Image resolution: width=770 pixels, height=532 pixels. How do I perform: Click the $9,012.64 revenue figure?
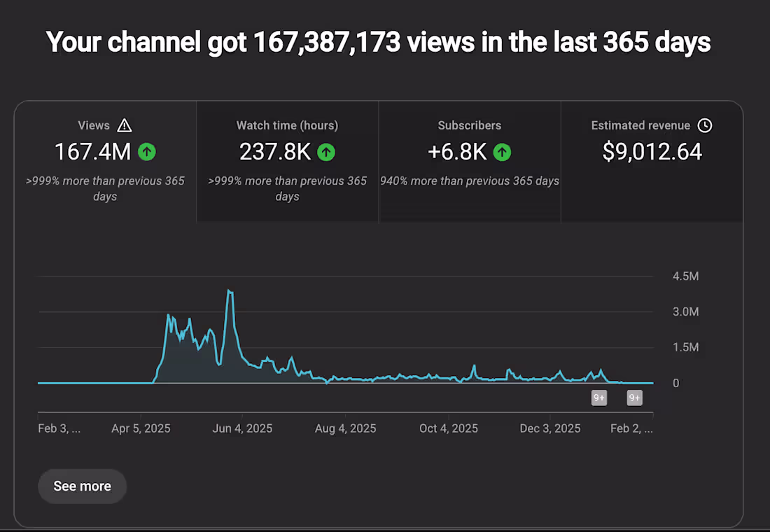point(652,151)
